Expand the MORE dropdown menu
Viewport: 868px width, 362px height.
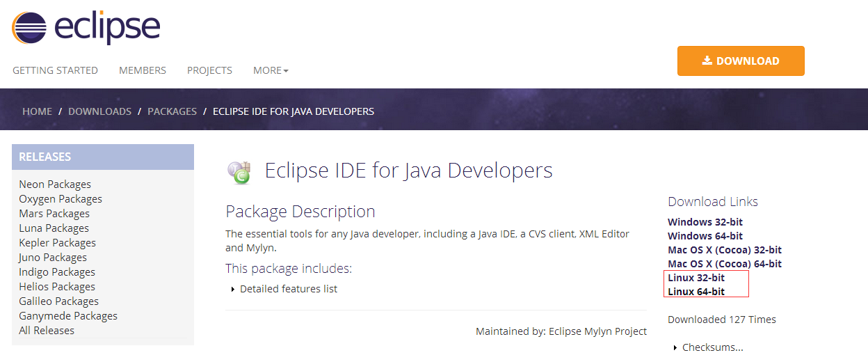point(271,70)
